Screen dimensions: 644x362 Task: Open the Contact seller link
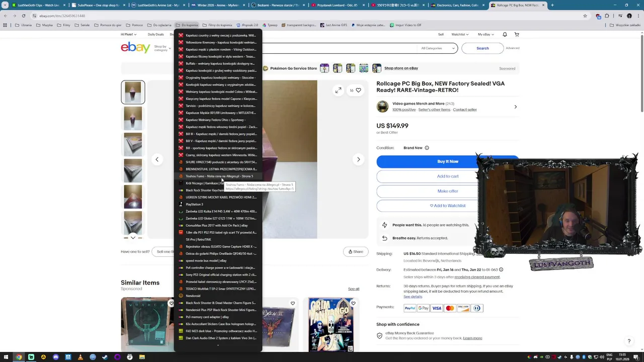coord(464,110)
